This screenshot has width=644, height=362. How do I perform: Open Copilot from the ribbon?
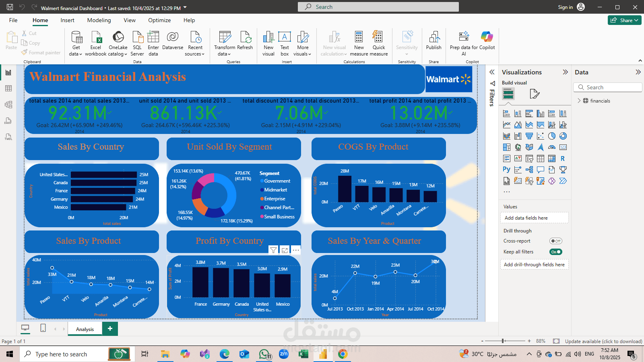click(x=487, y=41)
